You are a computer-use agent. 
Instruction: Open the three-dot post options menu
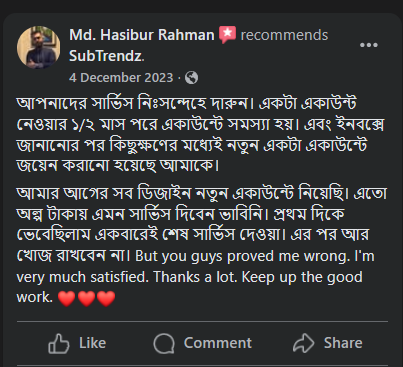click(369, 45)
